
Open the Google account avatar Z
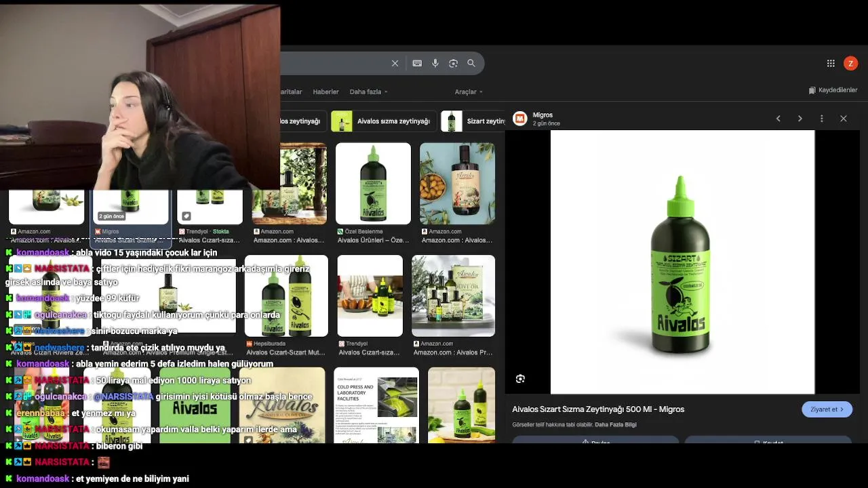tap(850, 63)
